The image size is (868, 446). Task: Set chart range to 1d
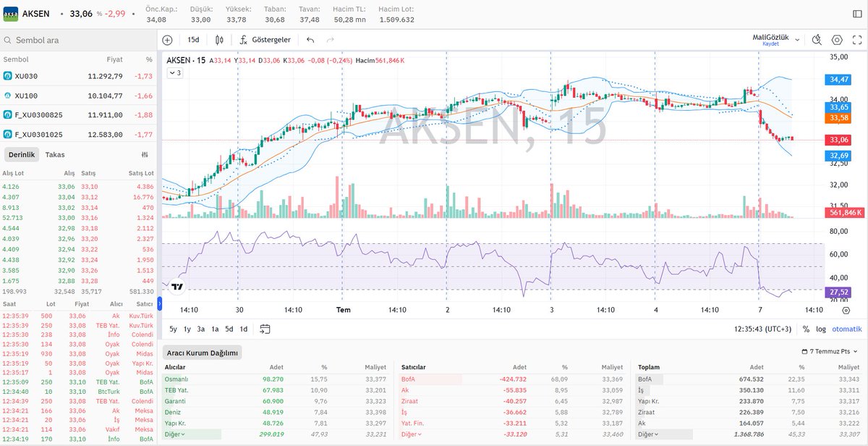[244, 329]
